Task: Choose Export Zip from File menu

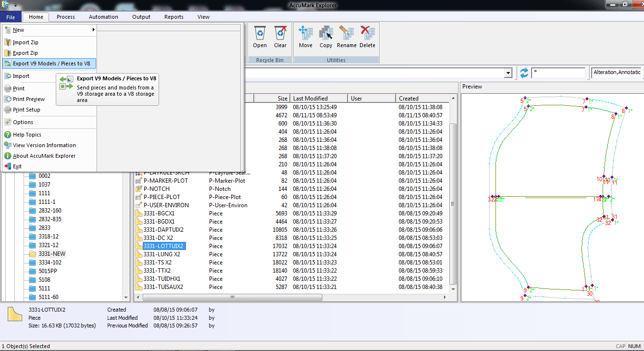Action: click(x=50, y=53)
